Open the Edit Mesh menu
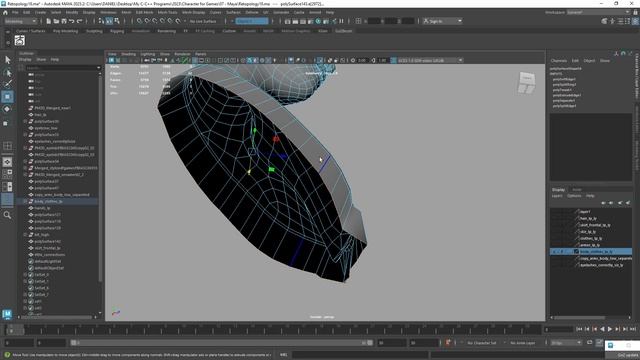Viewport: 640px width, 360px height. (x=144, y=13)
